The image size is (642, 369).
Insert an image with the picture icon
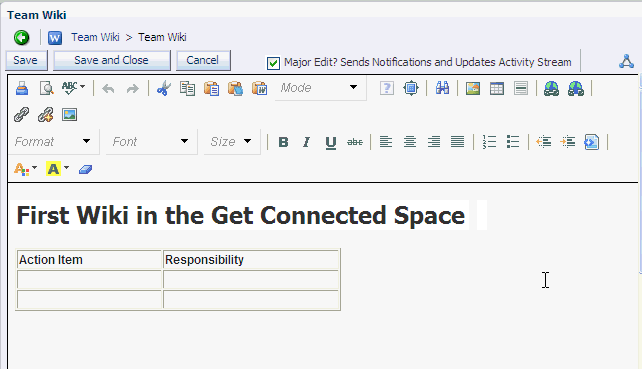(472, 88)
